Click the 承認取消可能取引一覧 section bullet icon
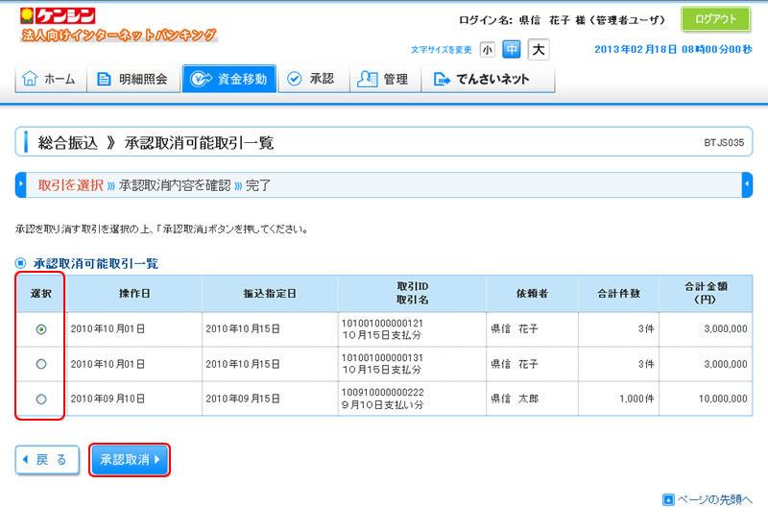 click(21, 263)
